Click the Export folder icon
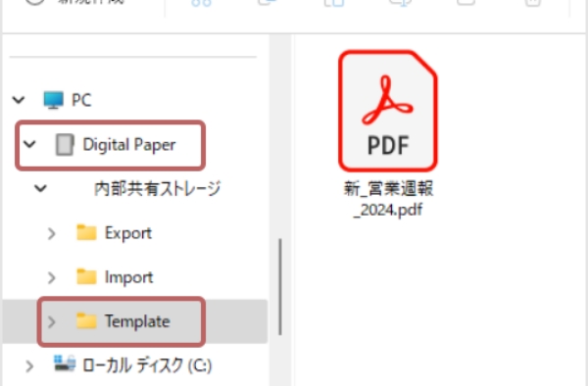 pos(86,232)
